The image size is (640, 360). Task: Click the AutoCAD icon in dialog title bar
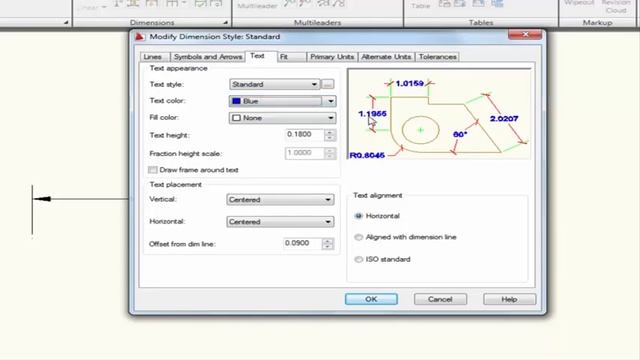[x=139, y=37]
